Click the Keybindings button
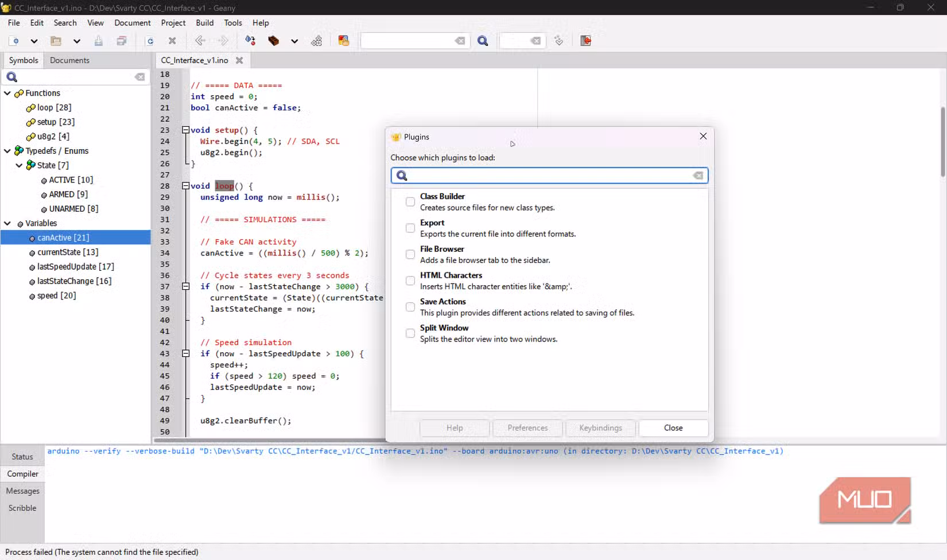Screen dimensions: 947x560 [x=600, y=428]
